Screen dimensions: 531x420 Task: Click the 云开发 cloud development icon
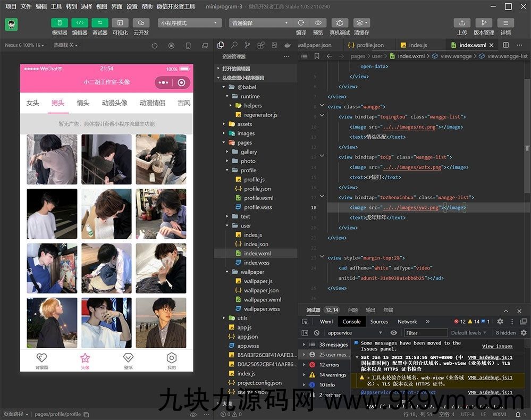[x=141, y=23]
